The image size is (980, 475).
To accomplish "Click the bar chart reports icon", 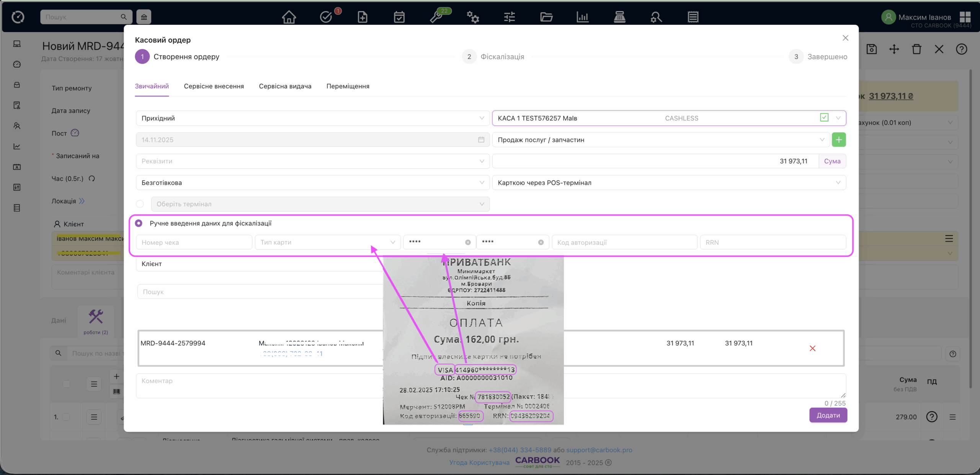I will (582, 17).
